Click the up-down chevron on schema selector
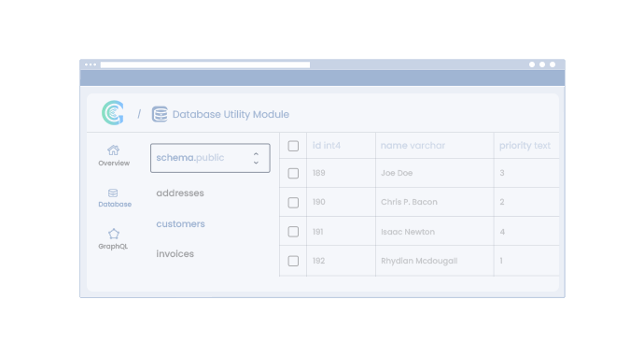The image size is (644, 357). 256,158
